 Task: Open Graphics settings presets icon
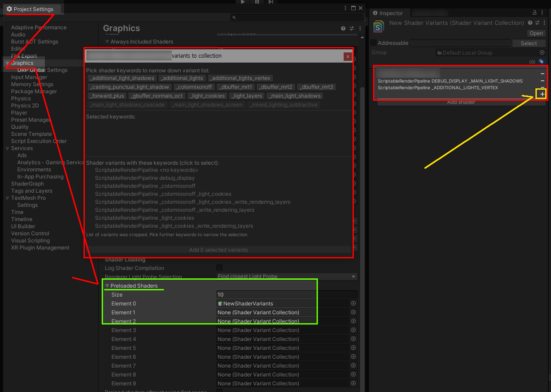tap(351, 28)
